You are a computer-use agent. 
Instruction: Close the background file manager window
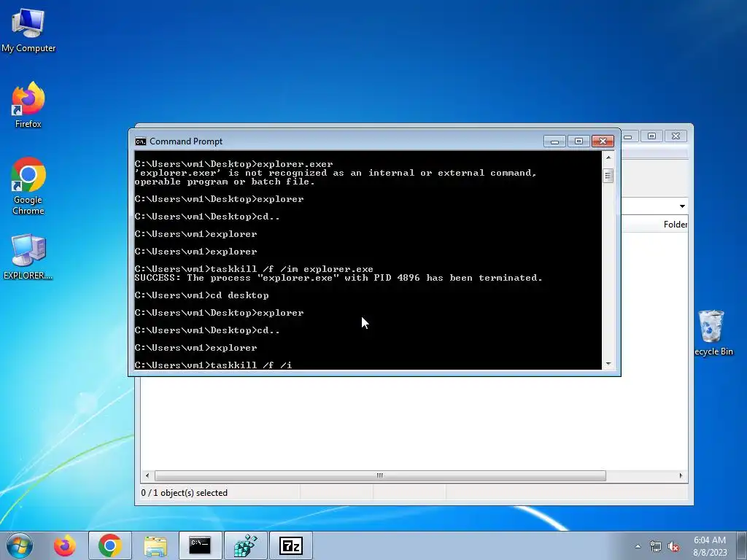676,136
